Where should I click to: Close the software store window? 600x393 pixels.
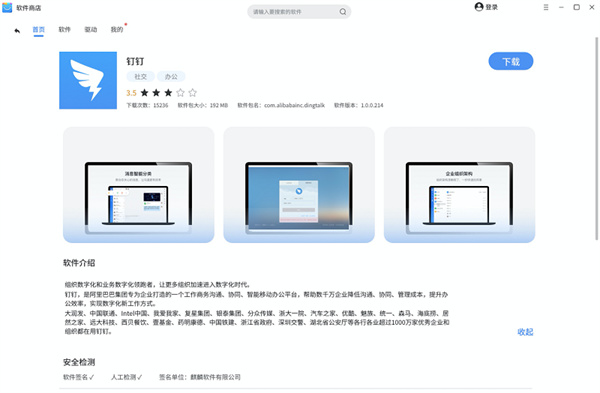(592, 7)
